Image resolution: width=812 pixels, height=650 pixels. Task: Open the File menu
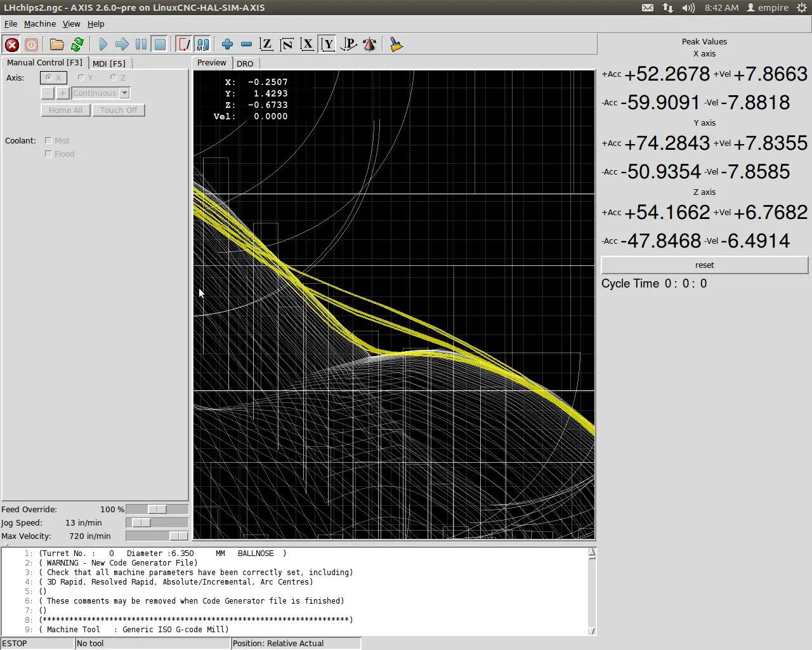coord(11,23)
